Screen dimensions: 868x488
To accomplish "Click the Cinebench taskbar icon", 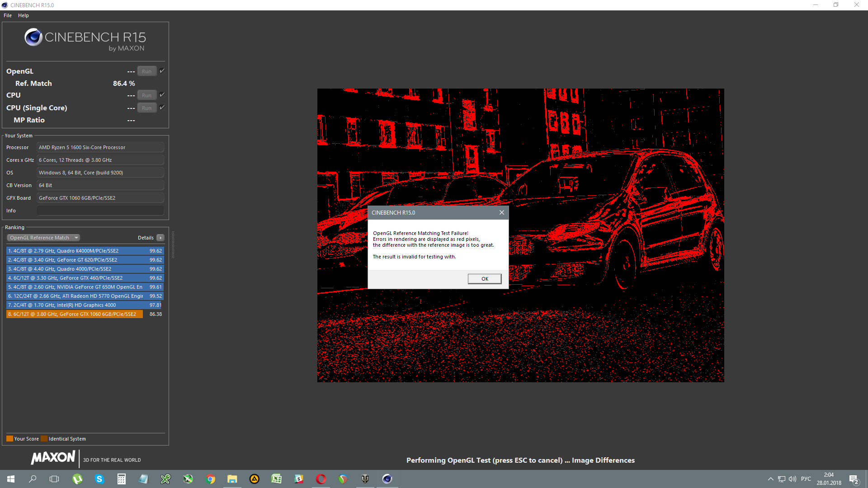I will pyautogui.click(x=387, y=479).
